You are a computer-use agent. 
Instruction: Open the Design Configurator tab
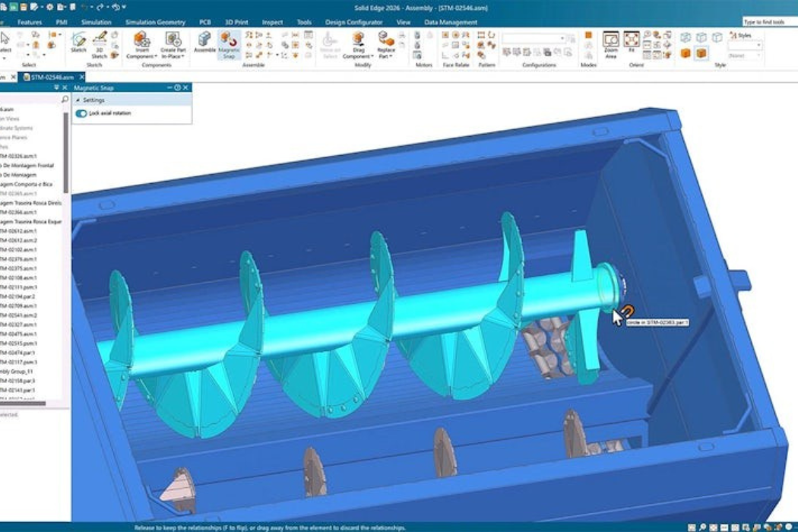coord(353,22)
